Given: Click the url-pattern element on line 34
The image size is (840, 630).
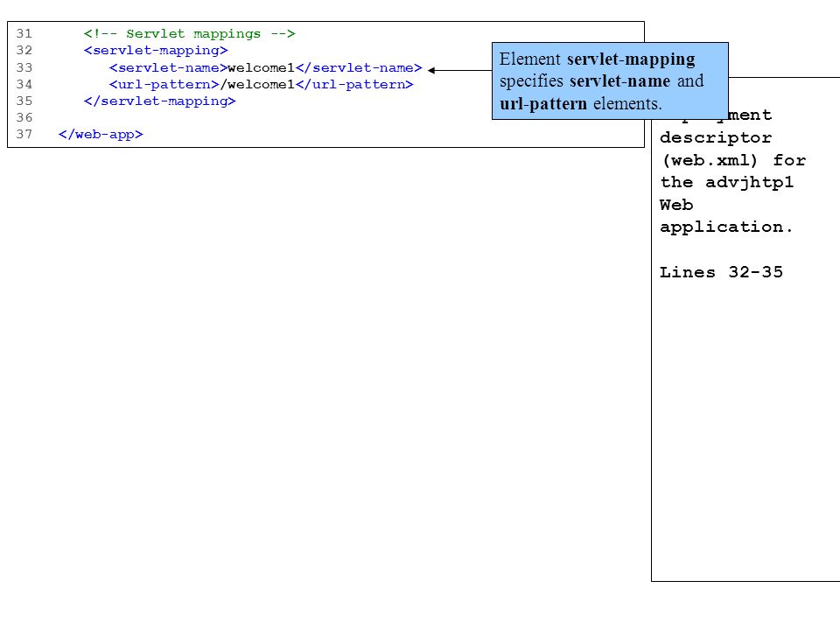Looking at the screenshot, I should point(262,84).
